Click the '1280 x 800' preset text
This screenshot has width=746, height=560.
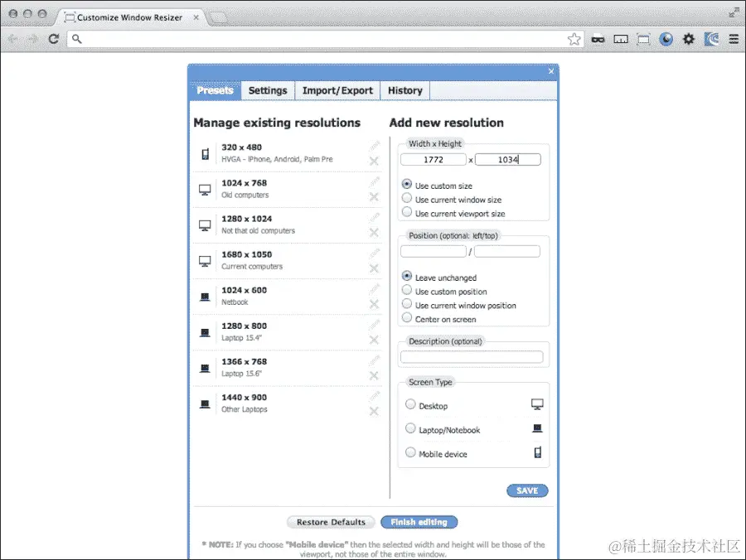coord(244,326)
